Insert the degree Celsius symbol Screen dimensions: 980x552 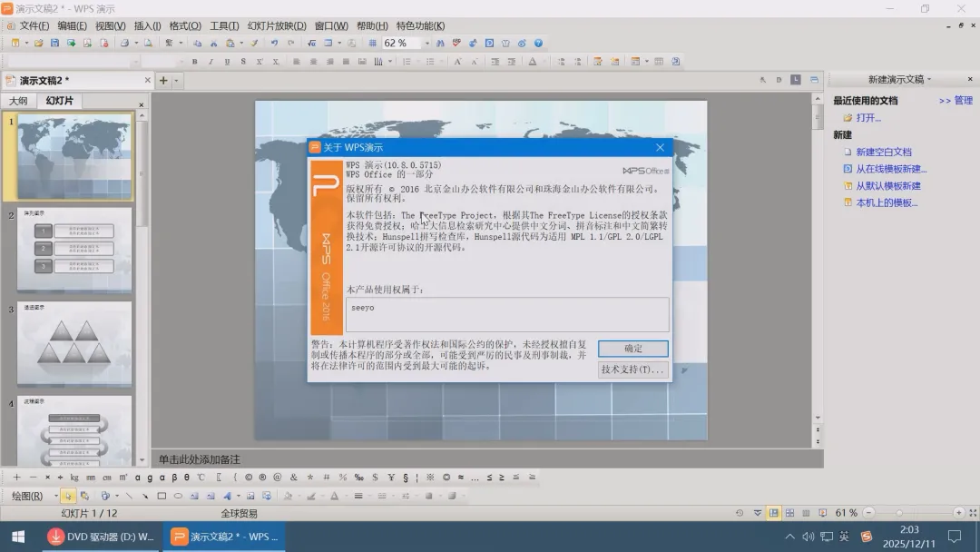pyautogui.click(x=201, y=477)
